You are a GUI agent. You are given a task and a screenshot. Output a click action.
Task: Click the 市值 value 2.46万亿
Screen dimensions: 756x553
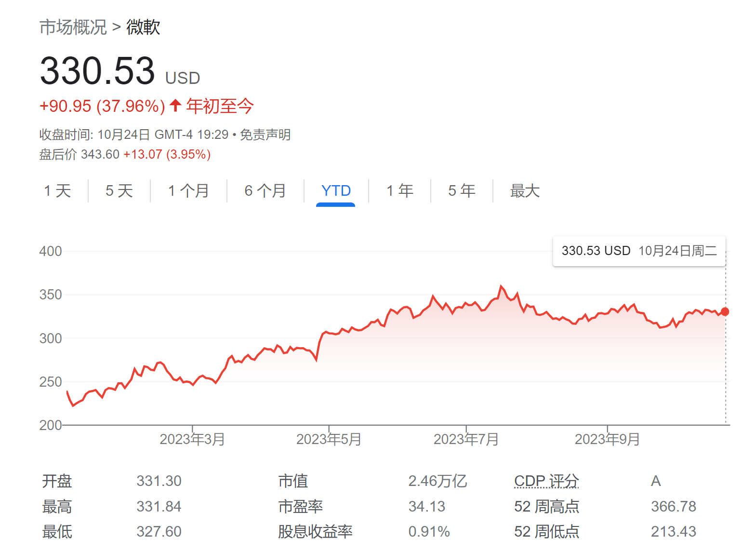click(x=438, y=481)
